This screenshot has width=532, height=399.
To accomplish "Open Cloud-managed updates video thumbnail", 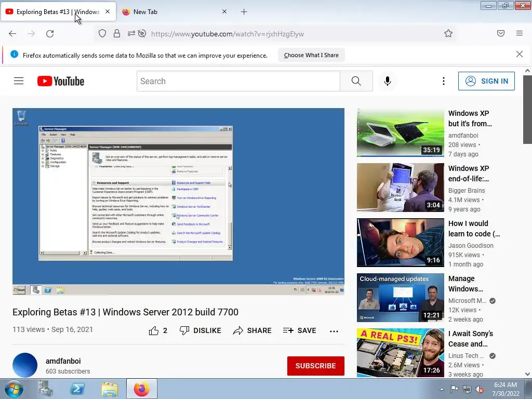I will [x=401, y=298].
